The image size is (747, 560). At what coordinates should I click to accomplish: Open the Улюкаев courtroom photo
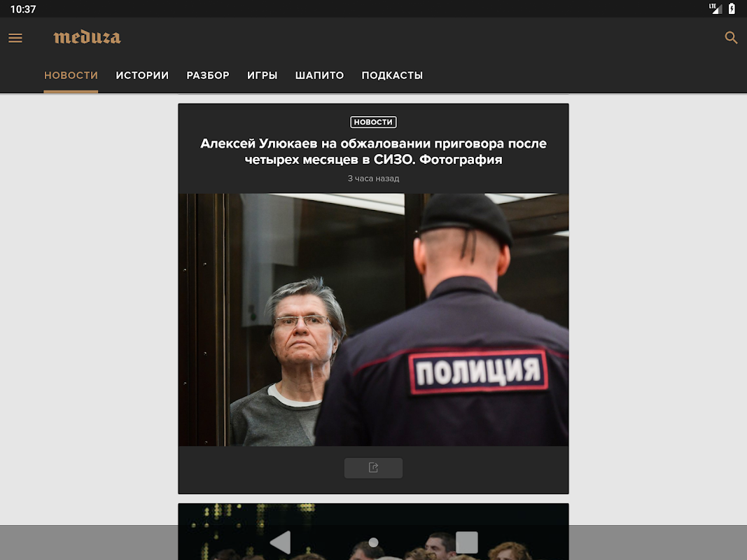coord(374,319)
